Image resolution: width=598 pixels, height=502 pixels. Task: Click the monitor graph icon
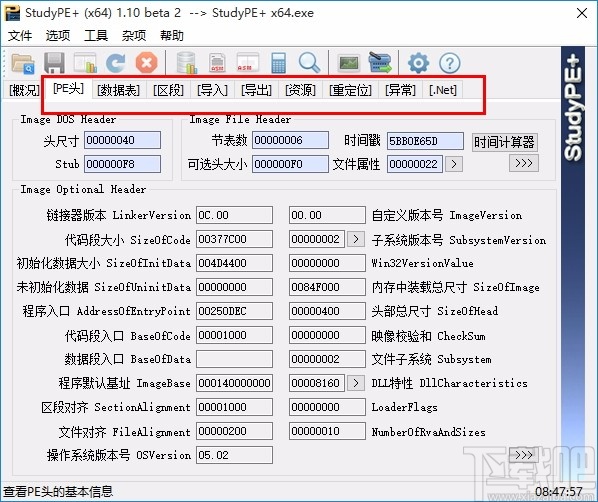[x=349, y=63]
